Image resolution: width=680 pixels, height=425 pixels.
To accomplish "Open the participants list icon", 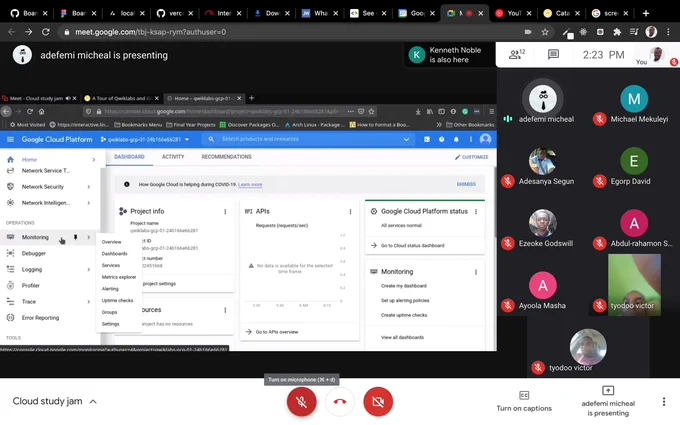I will pyautogui.click(x=517, y=54).
